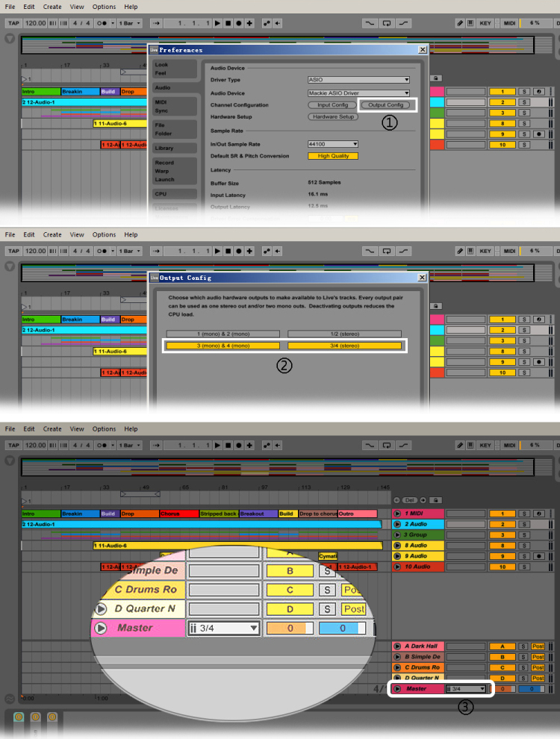The height and width of the screenshot is (739, 560).
Task: Click Play in the bottom screenshot's transport bar
Action: [217, 446]
